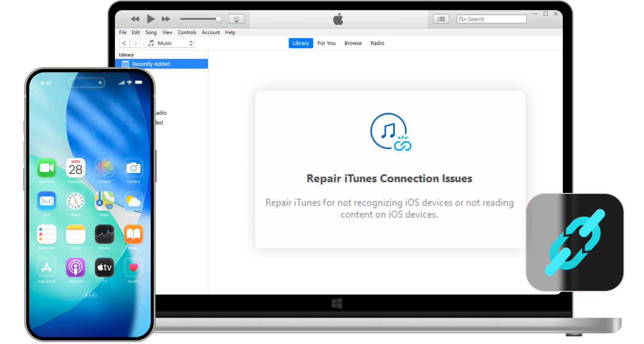Adjust the volume slider
The height and width of the screenshot is (344, 644).
(201, 19)
